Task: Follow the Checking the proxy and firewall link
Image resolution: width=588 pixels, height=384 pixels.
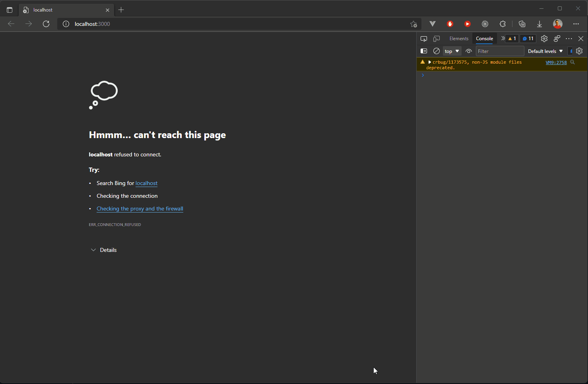Action: click(140, 209)
